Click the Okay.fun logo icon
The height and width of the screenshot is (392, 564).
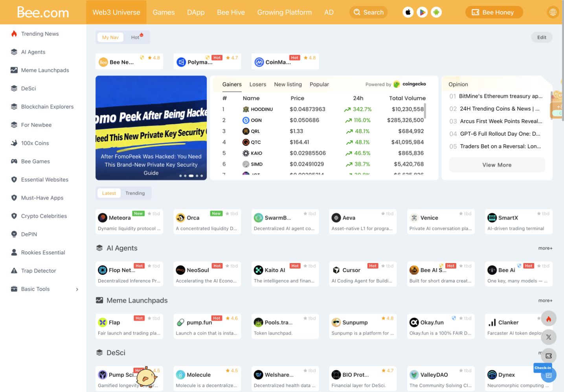point(414,322)
